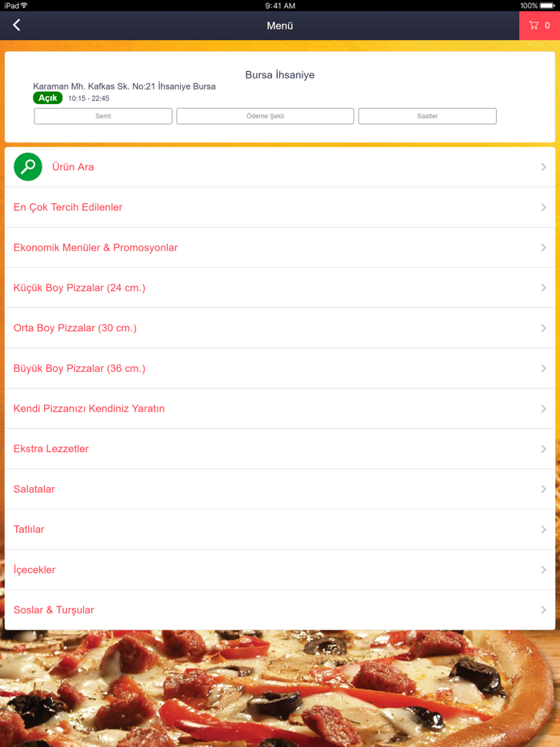The image size is (560, 747).
Task: Tap the green Açık status badge
Action: [48, 98]
